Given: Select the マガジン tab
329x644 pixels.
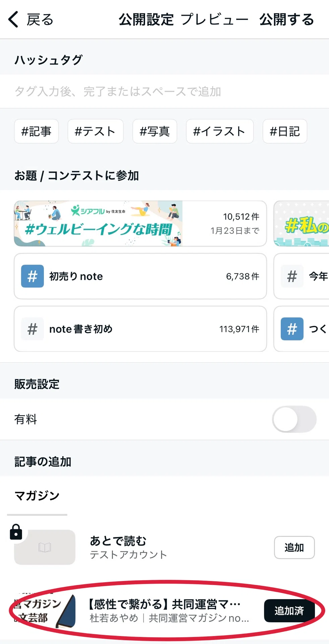Looking at the screenshot, I should point(37,496).
